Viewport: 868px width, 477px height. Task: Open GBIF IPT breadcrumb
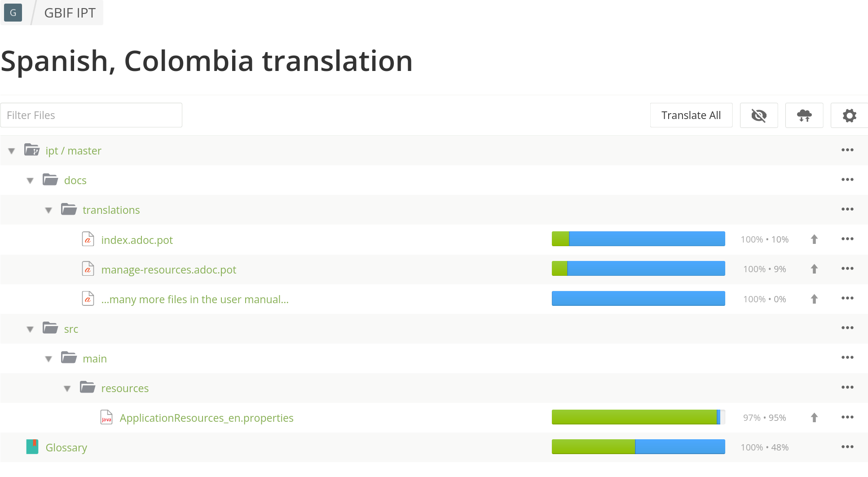70,13
